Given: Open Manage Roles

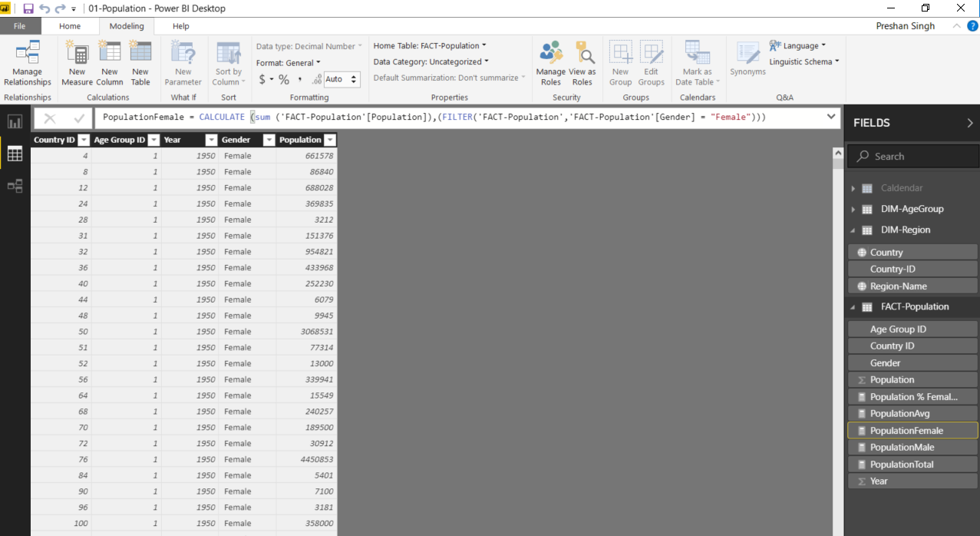Looking at the screenshot, I should (x=551, y=65).
